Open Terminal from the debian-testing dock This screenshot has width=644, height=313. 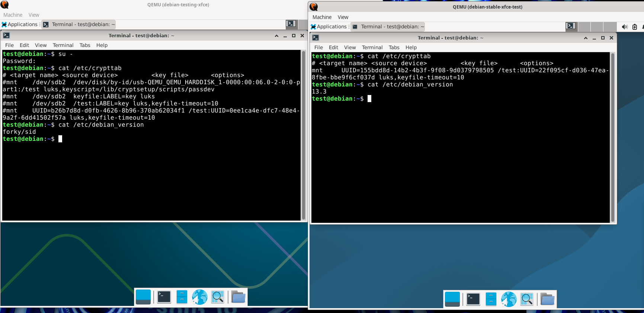point(164,297)
